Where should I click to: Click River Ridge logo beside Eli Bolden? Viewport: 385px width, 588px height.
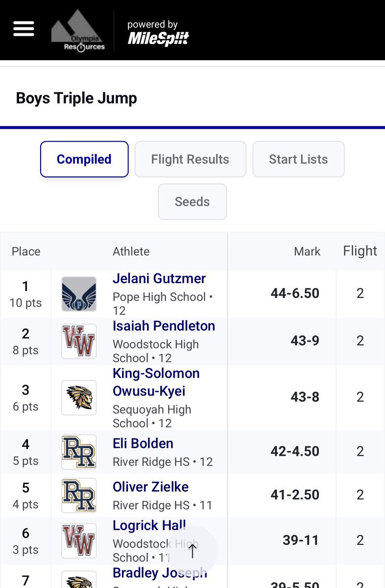79,452
